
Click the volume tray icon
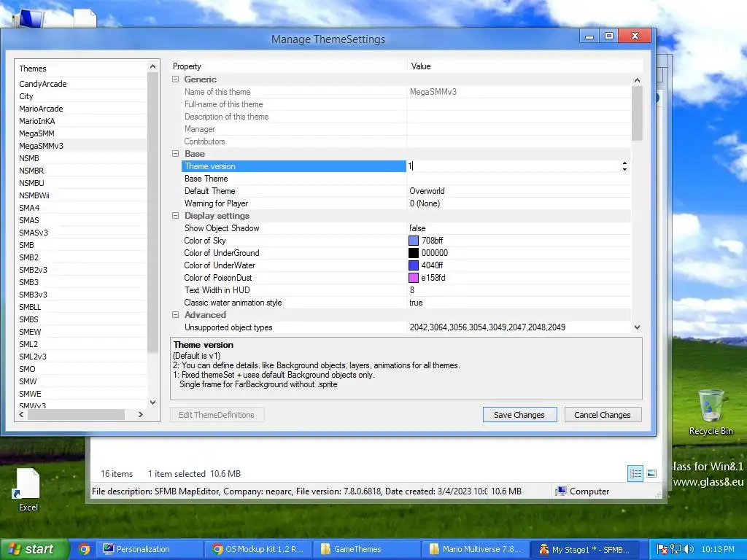(690, 549)
